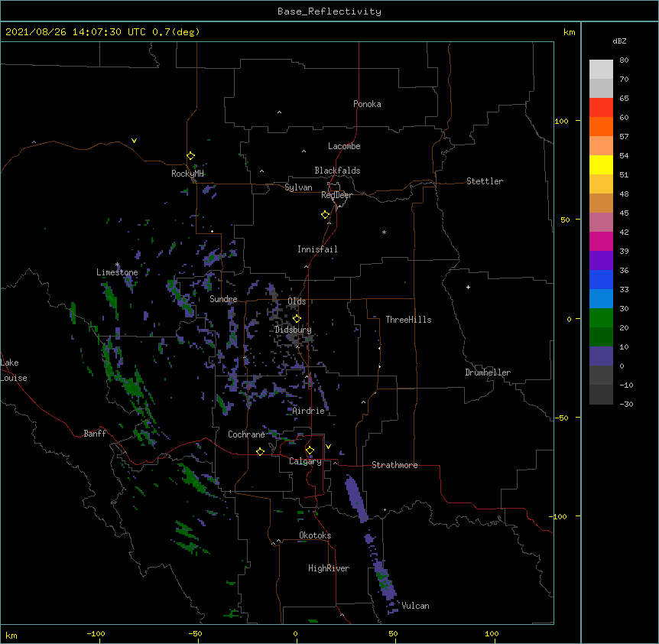
Task: Click the light gray swatch beside 80 dBZ
Action: 601,70
